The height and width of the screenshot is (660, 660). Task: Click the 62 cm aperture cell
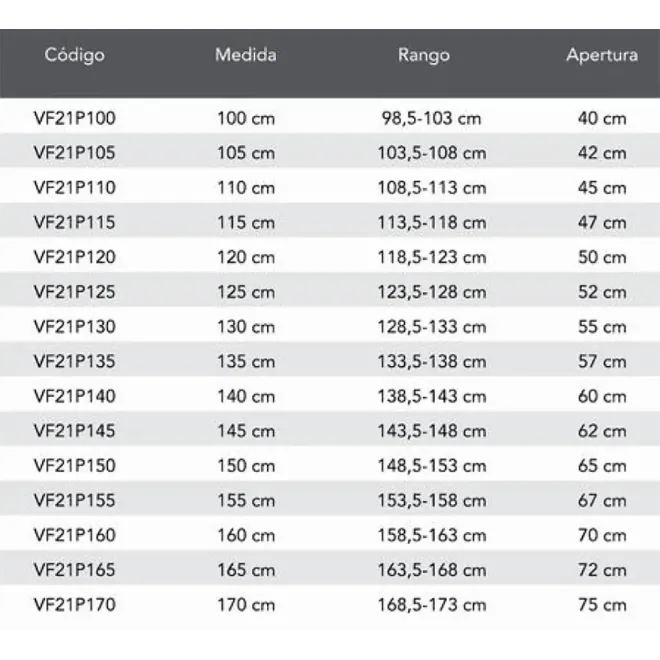pyautogui.click(x=602, y=431)
